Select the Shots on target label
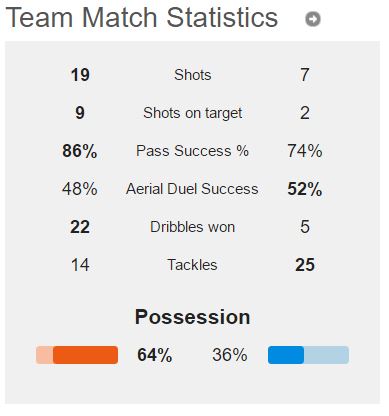Screen dimensions: 389x416 pyautogui.click(x=193, y=113)
